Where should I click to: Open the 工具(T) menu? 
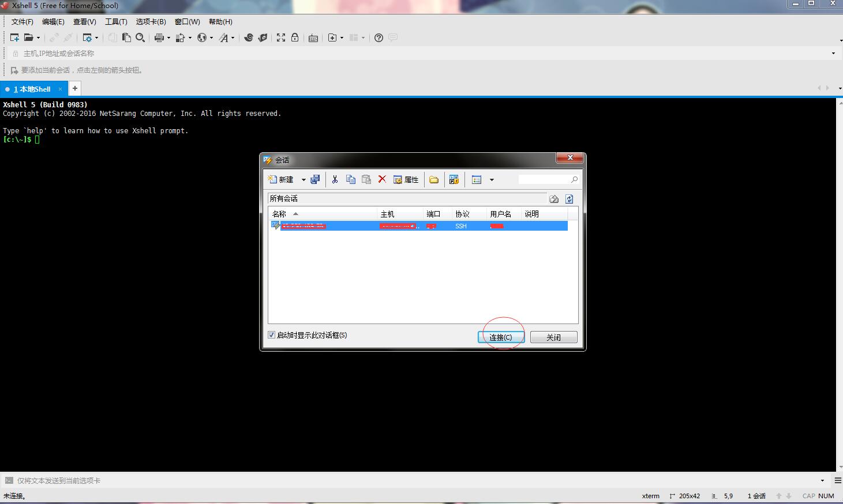point(116,22)
